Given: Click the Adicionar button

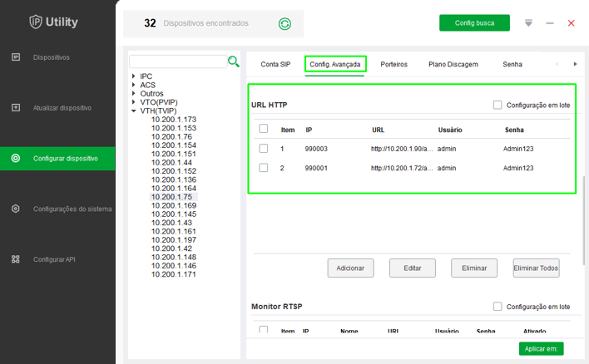Looking at the screenshot, I should 350,268.
